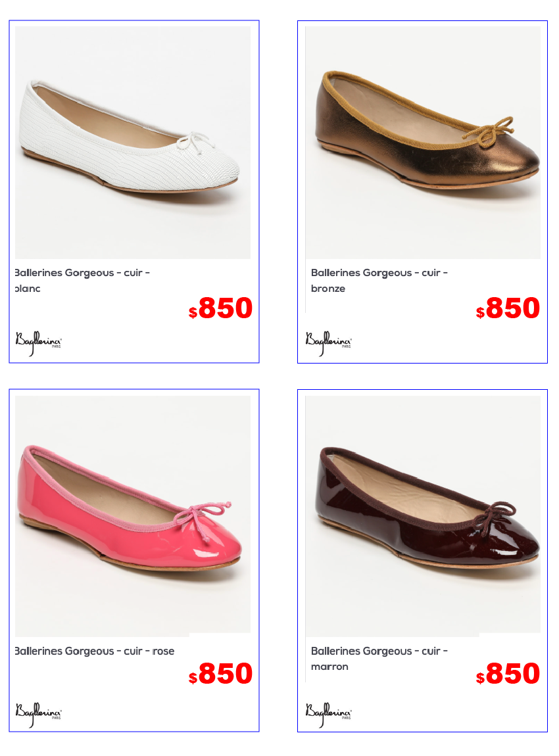559x756 pixels.
Task: Open 'Ballerines Gorgeous - cuir - marron' title
Action: point(379,659)
